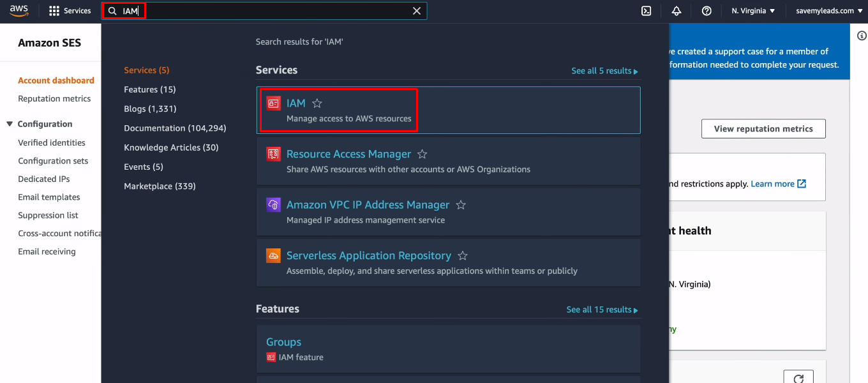Favorite IAM with the star
This screenshot has width=868, height=383.
coord(317,103)
